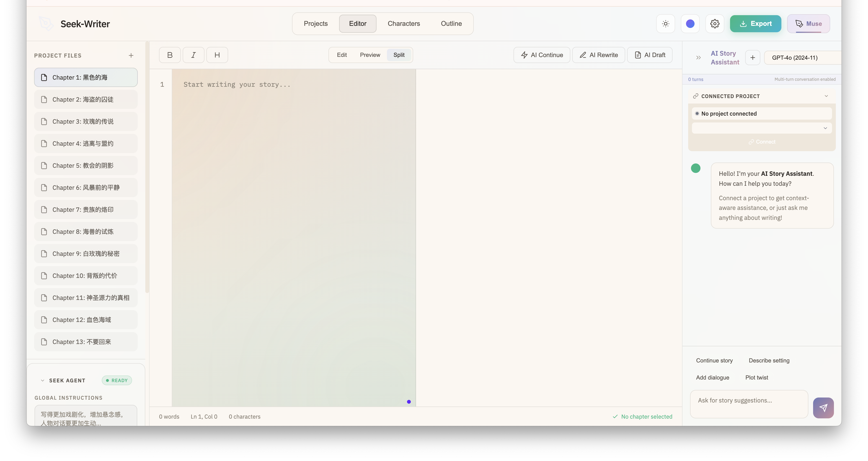Toggle light/dark theme sun icon
The width and height of the screenshot is (868, 461).
[x=665, y=24]
